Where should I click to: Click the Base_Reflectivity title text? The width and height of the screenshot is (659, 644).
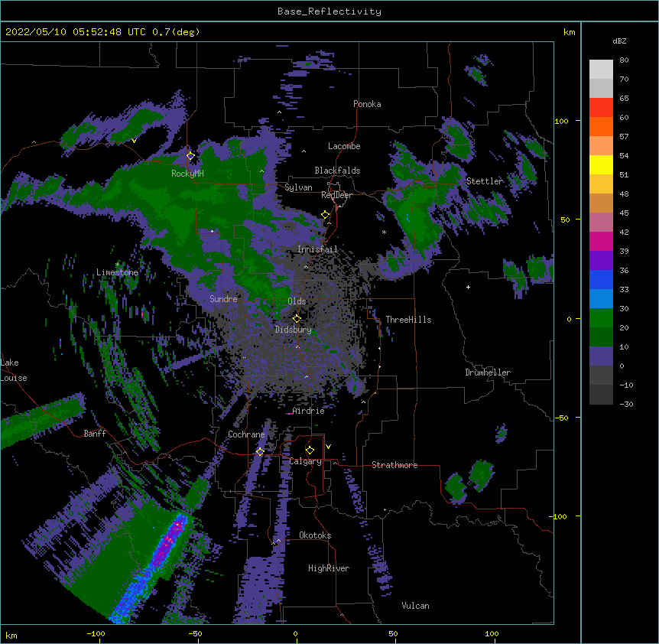click(x=329, y=11)
